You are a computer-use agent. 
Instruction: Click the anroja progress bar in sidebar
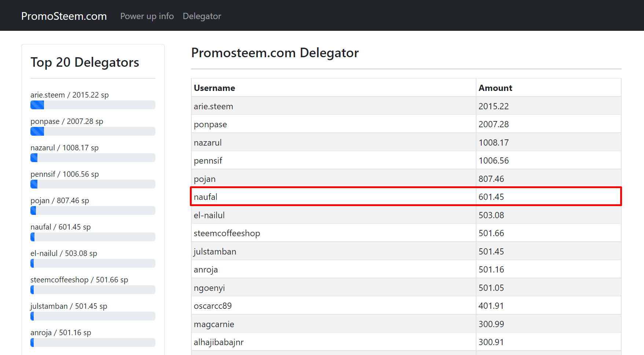click(93, 343)
